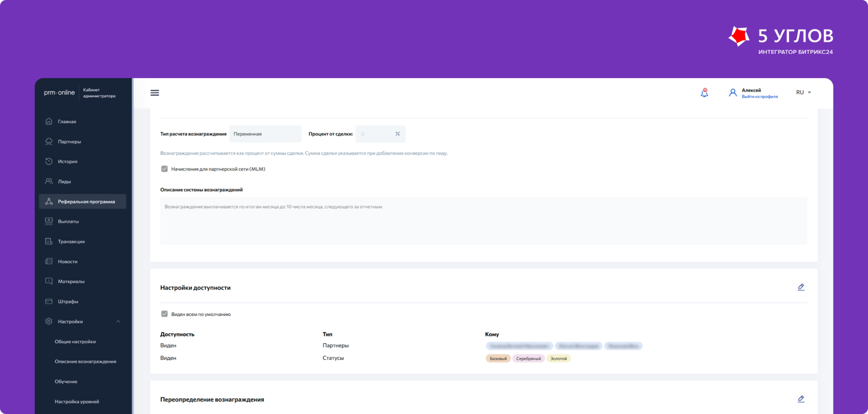Click Переопределение вознаграждения heading
The height and width of the screenshot is (414, 868).
coord(212,400)
